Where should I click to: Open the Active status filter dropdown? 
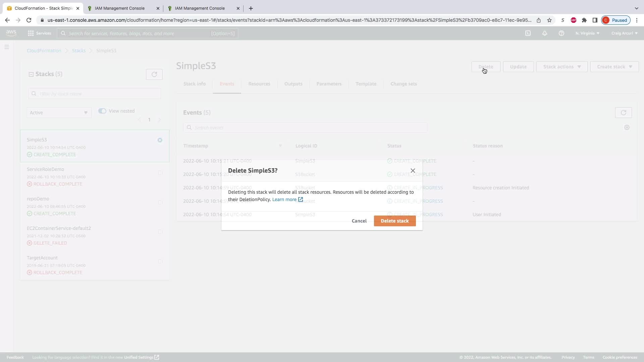(x=59, y=113)
